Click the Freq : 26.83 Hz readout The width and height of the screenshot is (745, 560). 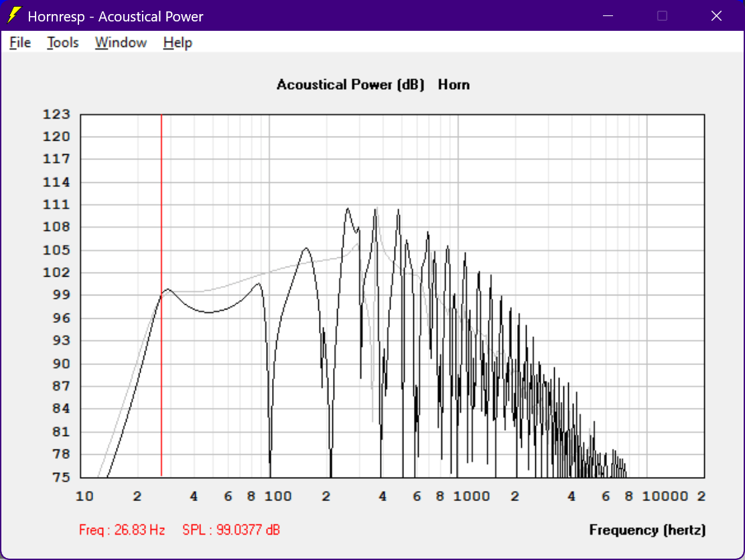pos(122,530)
